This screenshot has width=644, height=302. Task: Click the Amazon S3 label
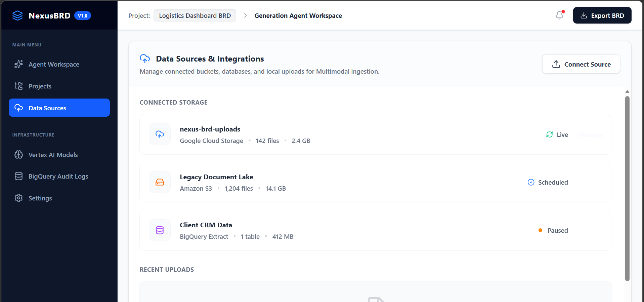[x=196, y=188]
